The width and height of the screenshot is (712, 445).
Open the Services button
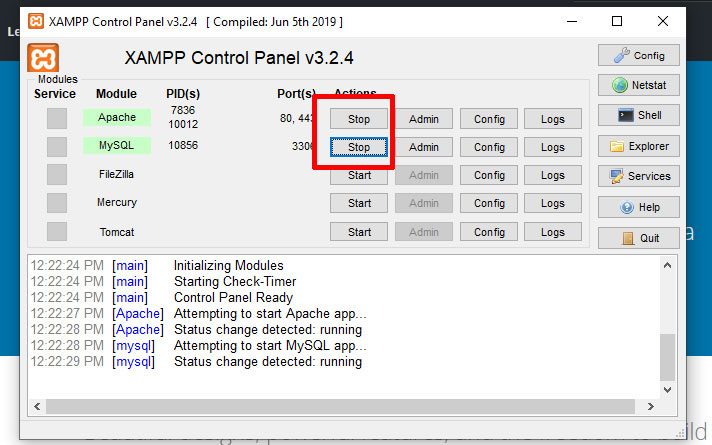[638, 176]
